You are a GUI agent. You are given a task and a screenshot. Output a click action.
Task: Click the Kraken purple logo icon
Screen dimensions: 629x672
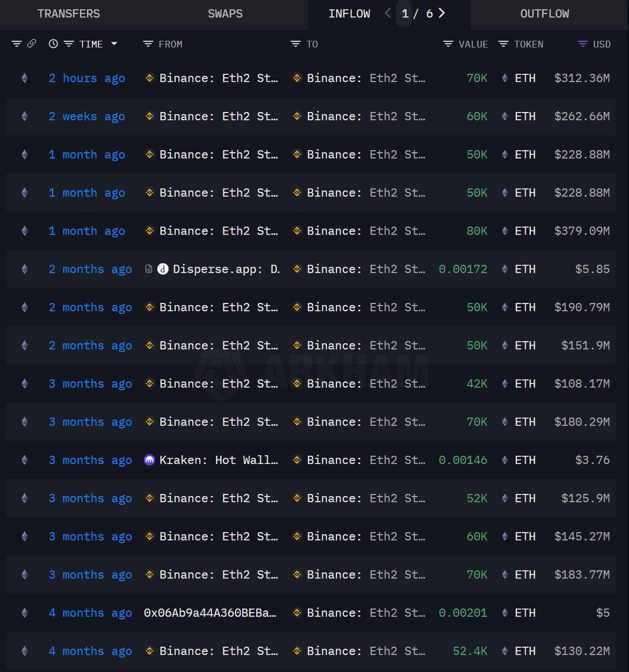coord(149,460)
